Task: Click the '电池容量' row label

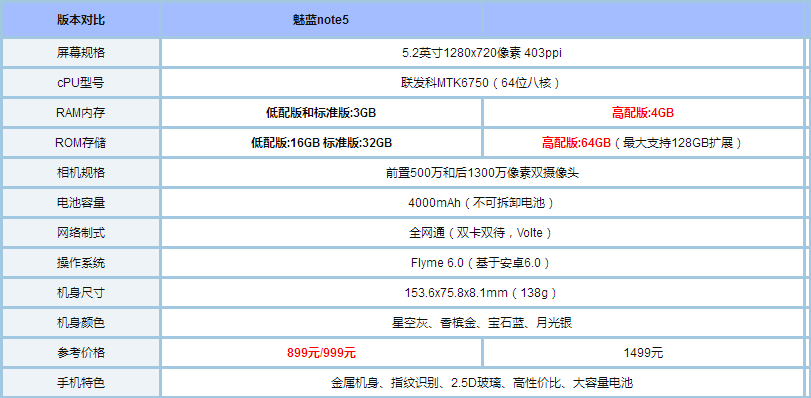Action: click(x=81, y=203)
